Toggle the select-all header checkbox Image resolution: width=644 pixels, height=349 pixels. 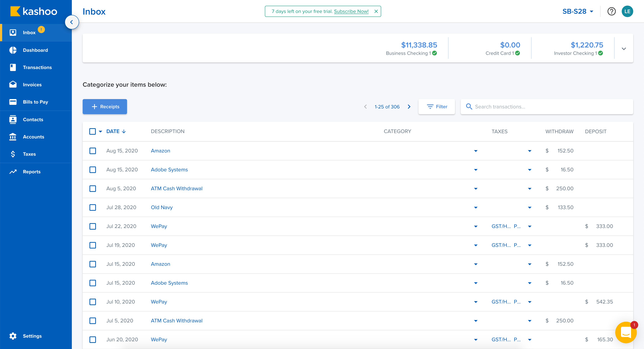[93, 131]
